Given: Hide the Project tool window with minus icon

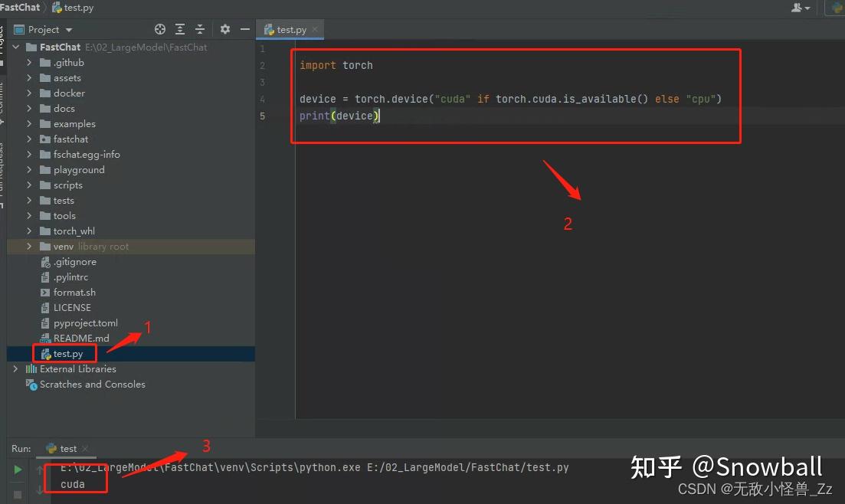Looking at the screenshot, I should click(x=245, y=28).
